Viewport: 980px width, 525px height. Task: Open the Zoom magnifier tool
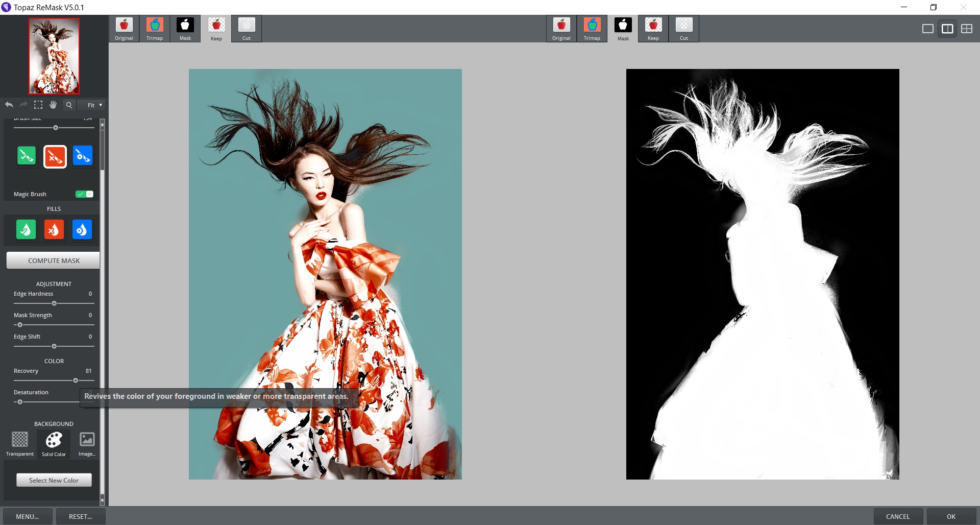tap(68, 105)
